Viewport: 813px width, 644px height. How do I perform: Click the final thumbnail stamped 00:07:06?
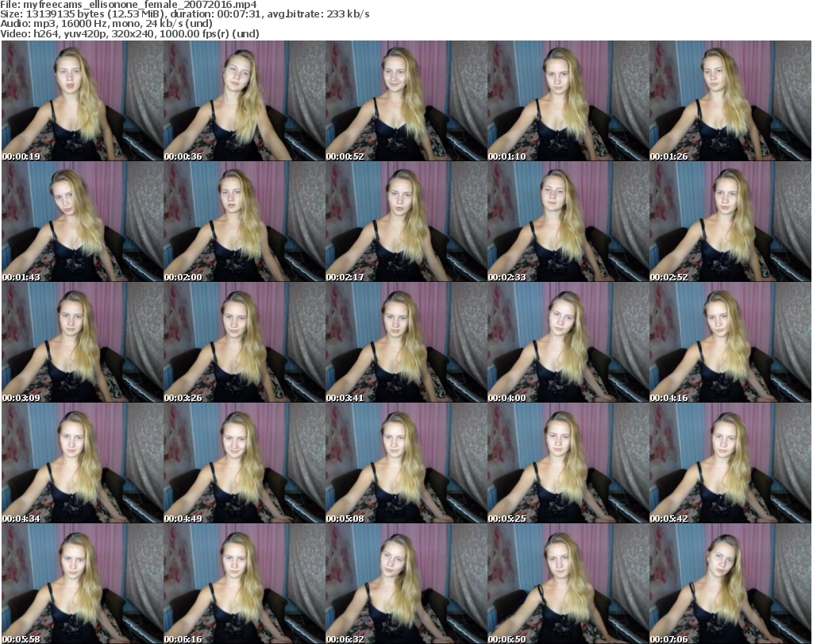pos(730,584)
